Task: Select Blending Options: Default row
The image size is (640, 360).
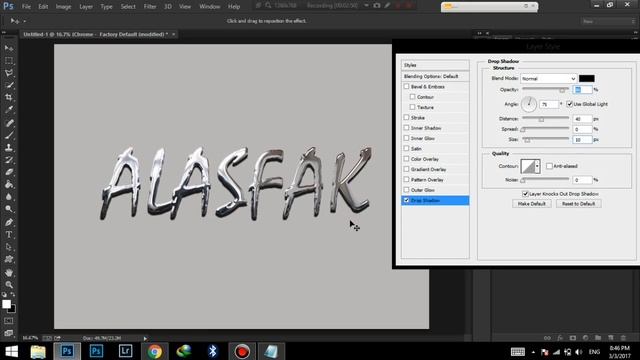Action: [x=435, y=76]
